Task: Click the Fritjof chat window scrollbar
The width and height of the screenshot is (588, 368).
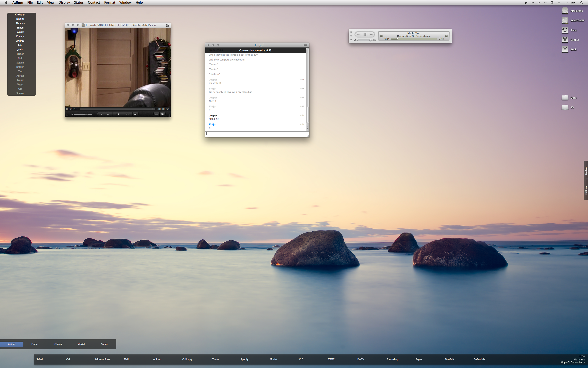Action: (x=308, y=89)
